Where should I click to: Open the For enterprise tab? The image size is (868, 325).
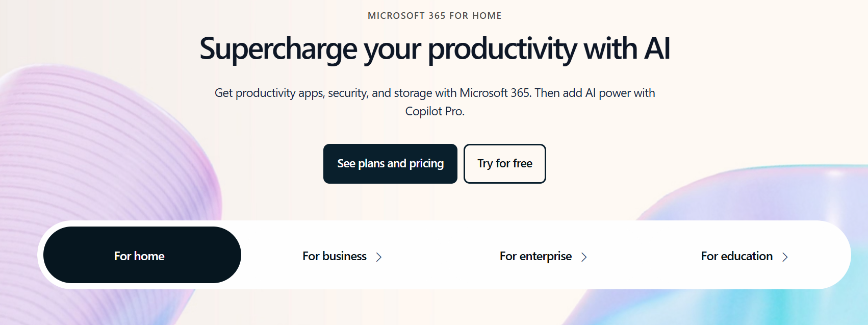click(x=535, y=256)
